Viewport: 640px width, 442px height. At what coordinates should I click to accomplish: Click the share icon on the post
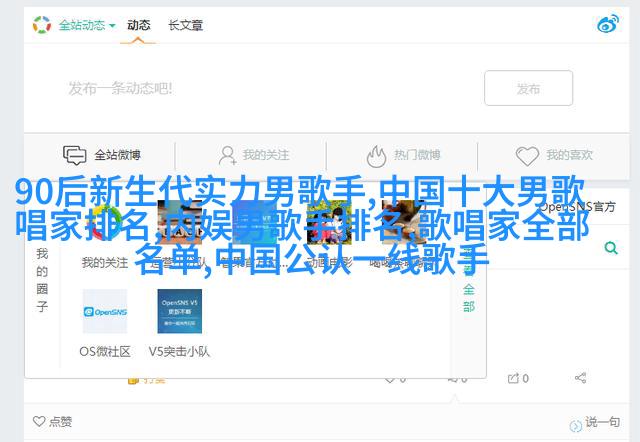click(x=580, y=378)
